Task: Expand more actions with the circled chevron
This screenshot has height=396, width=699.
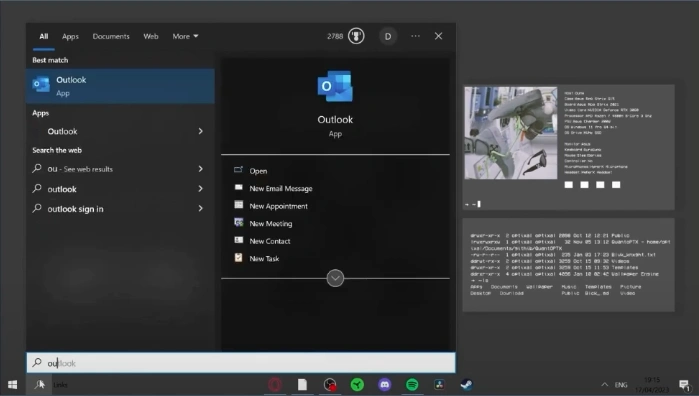Action: 335,278
